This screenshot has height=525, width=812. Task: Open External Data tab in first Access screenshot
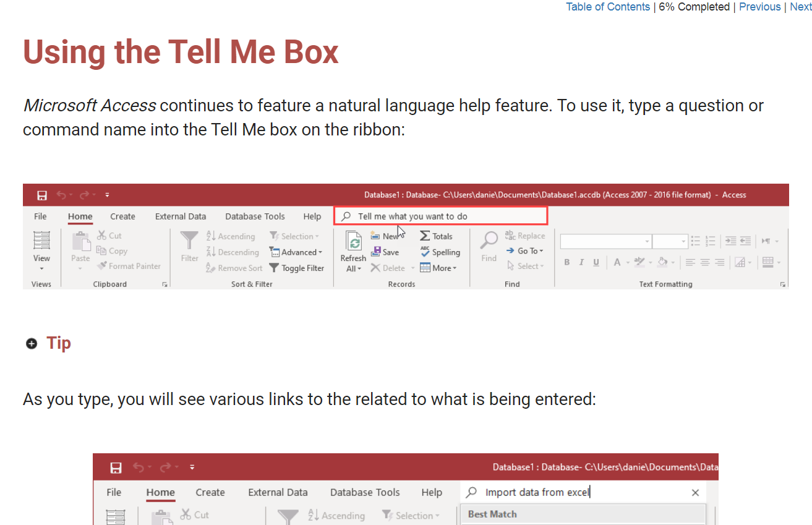[x=181, y=216]
